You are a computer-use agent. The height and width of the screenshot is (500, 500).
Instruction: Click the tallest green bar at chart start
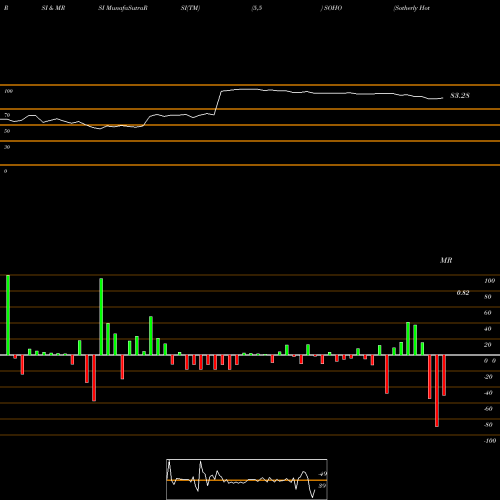pos(8,315)
